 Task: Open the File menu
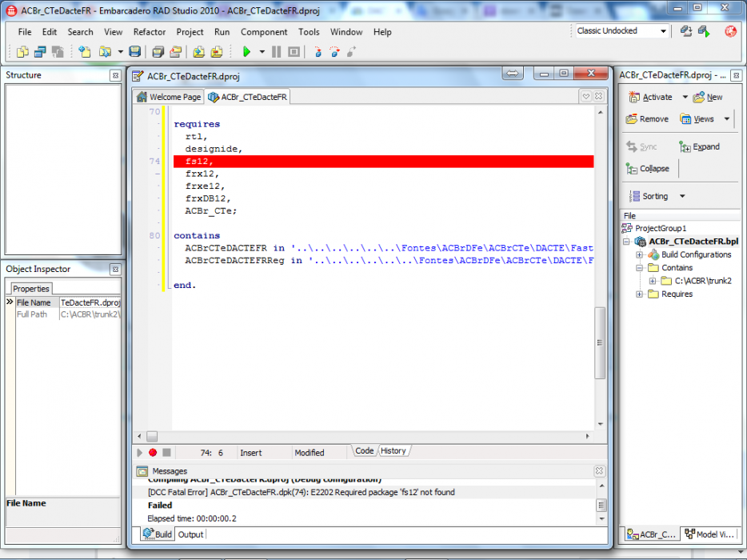[25, 32]
